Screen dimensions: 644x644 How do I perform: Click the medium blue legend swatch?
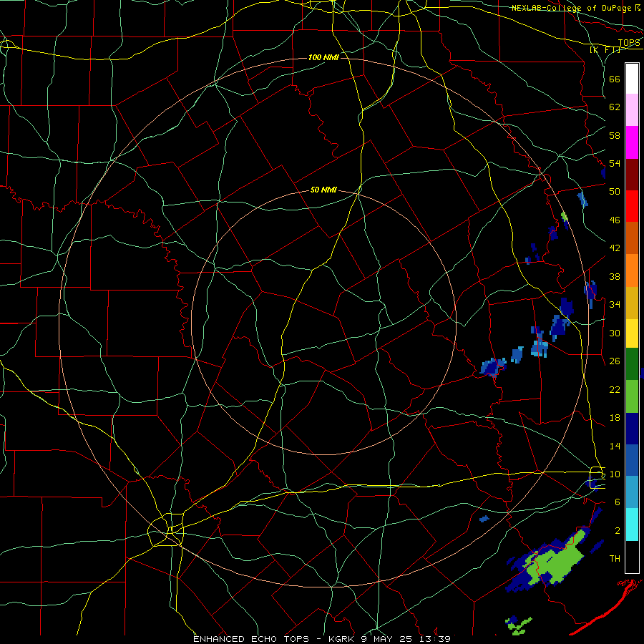coord(632,460)
